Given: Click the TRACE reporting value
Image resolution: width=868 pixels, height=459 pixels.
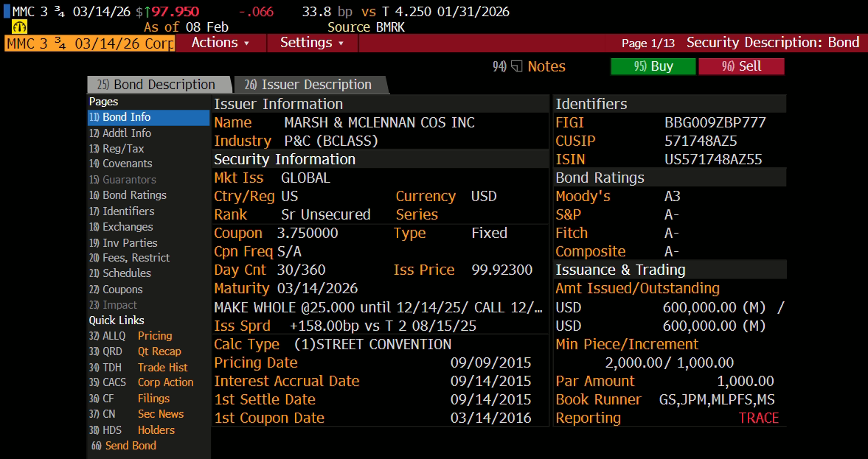Looking at the screenshot, I should click(758, 418).
